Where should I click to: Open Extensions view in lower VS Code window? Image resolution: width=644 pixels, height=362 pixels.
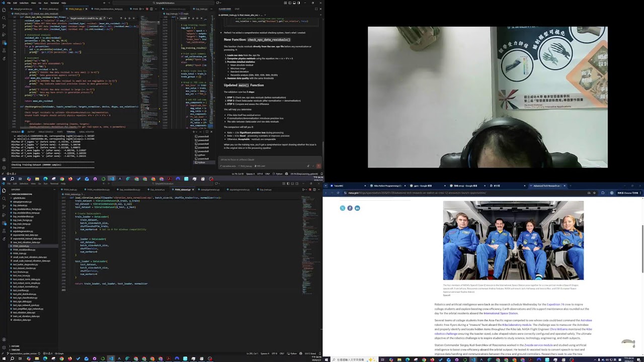click(x=4, y=223)
